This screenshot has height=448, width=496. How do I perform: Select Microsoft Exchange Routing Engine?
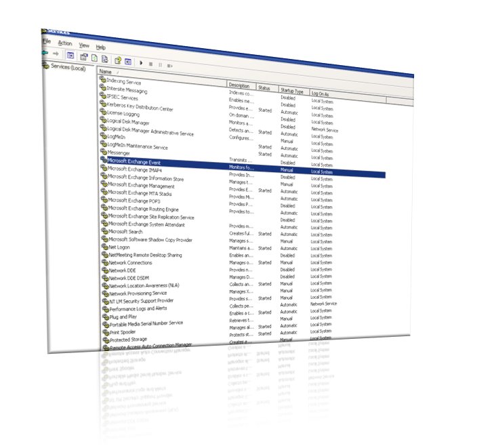coord(143,209)
